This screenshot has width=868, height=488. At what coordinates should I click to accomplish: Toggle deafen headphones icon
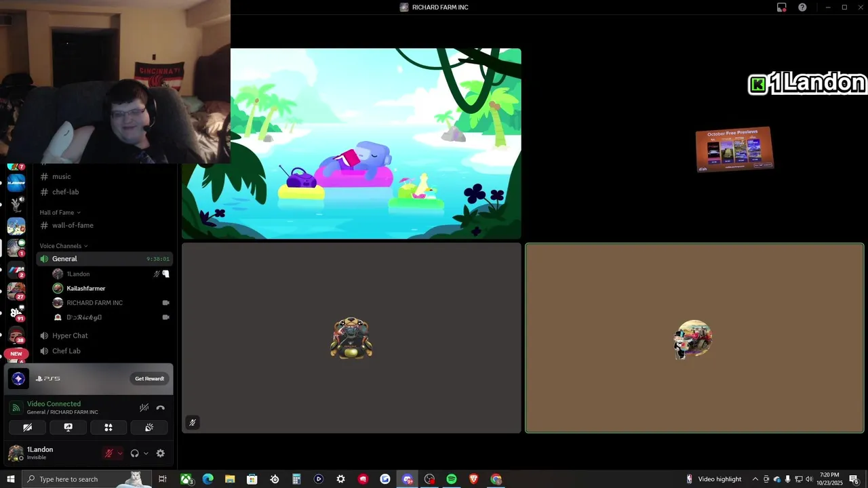[134, 453]
